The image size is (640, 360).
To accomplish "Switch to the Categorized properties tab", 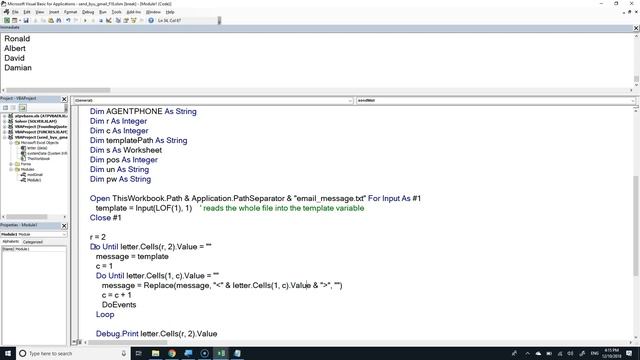I will (x=33, y=242).
